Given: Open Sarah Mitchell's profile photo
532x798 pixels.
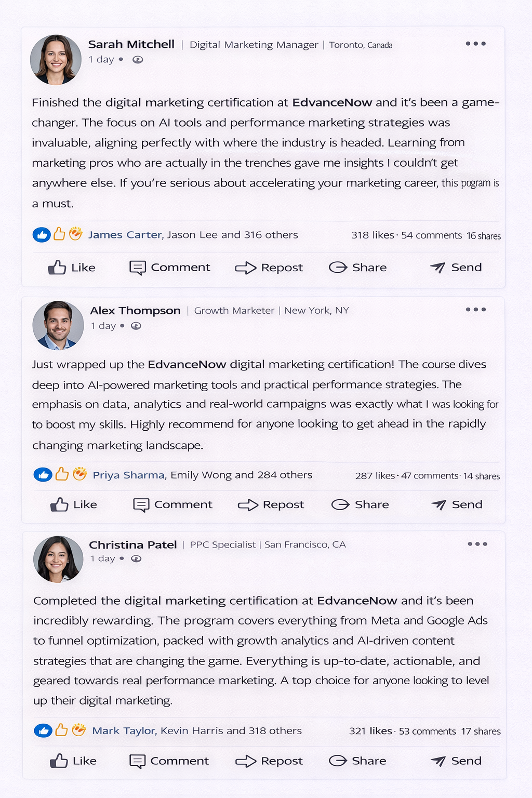Looking at the screenshot, I should coord(56,59).
